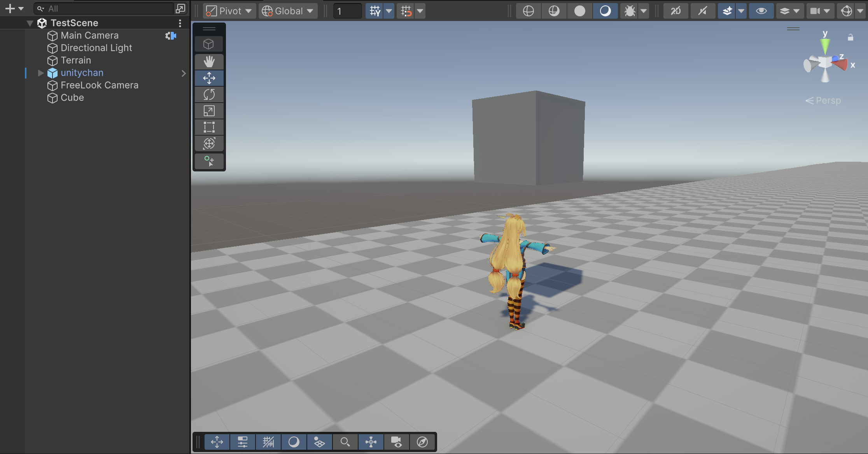Select the Hand view tool
This screenshot has width=868, height=454.
(x=209, y=61)
